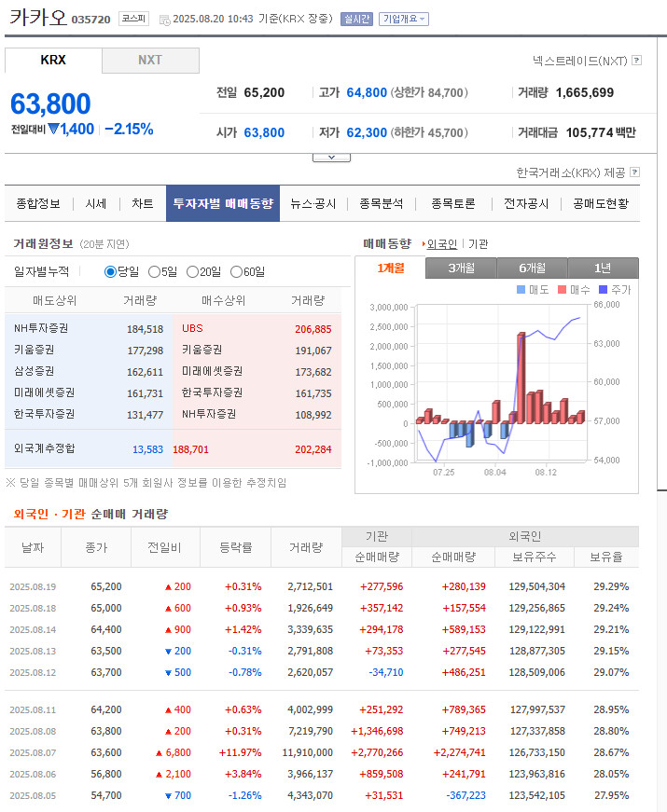Click the down arrow beside 500 in 2025.08.12 row
Viewport: 667px width, 812px height.
pyautogui.click(x=168, y=673)
